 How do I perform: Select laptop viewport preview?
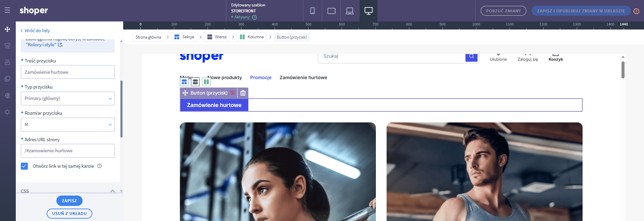click(350, 11)
